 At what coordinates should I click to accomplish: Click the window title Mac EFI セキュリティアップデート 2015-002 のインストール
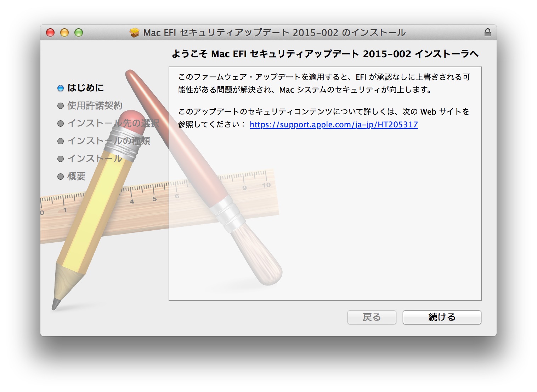tap(274, 33)
